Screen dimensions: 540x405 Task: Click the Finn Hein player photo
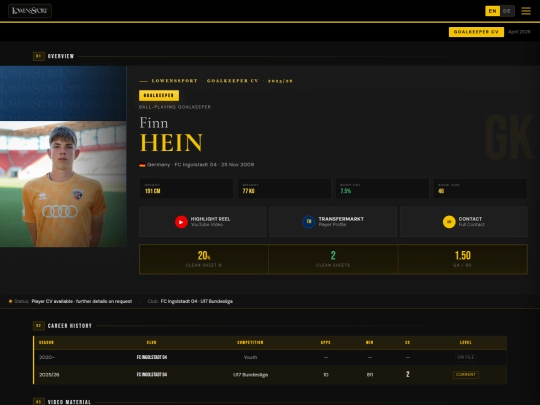63,184
